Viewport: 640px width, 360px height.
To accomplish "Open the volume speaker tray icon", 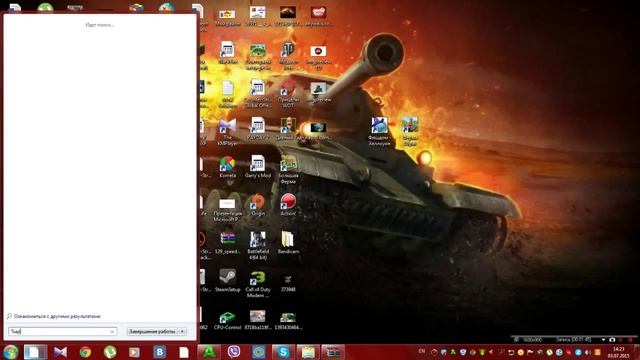I will tap(588, 352).
